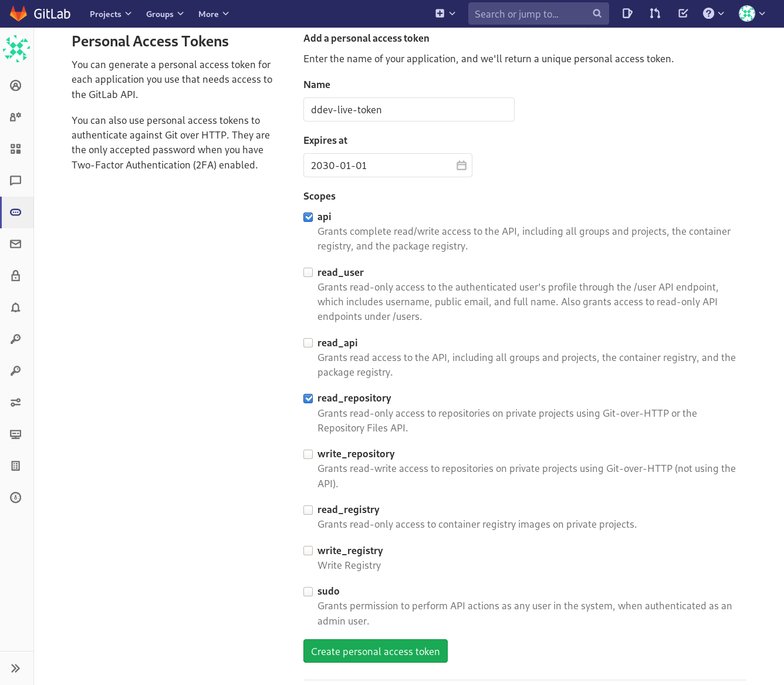Image resolution: width=784 pixels, height=685 pixels.
Task: Open the plus create-new dropdown
Action: (x=445, y=14)
